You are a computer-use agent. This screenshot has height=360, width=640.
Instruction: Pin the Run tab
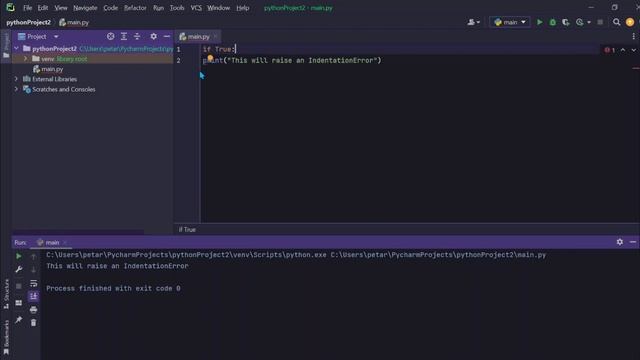tap(19, 320)
